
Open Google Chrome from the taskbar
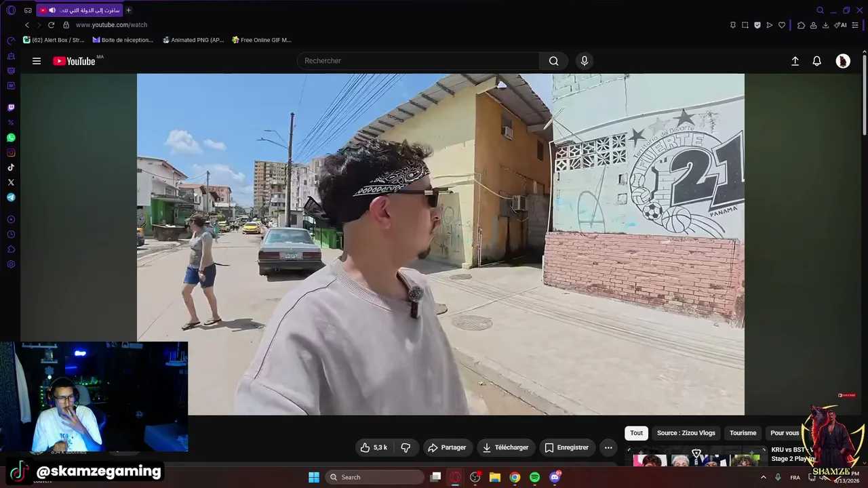click(515, 477)
